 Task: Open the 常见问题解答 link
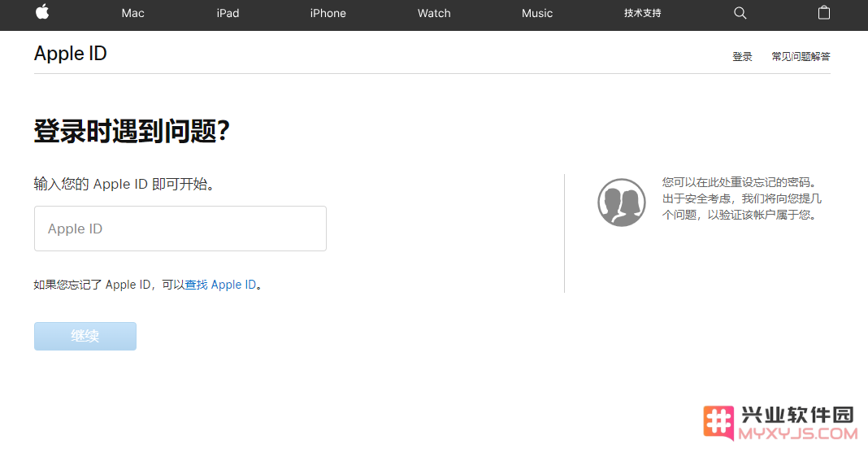801,56
